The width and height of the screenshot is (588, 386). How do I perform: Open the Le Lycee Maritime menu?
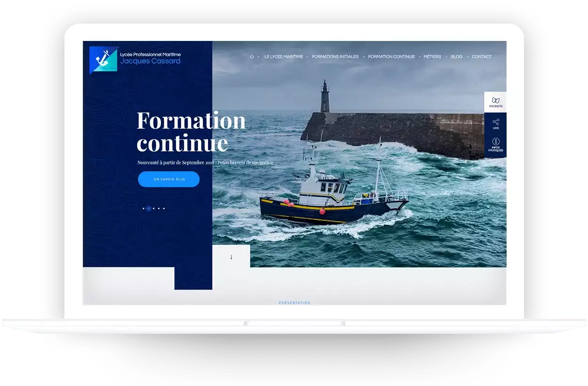click(283, 56)
